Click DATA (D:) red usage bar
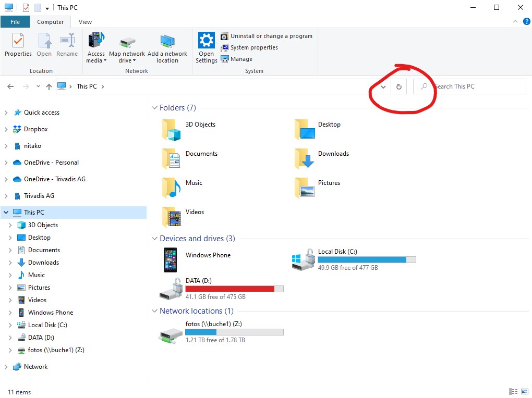 [x=235, y=289]
